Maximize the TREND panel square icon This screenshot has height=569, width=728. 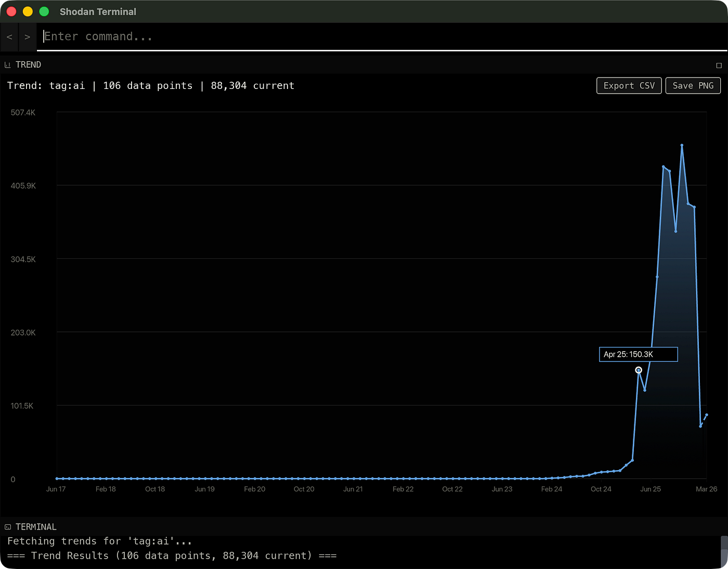coord(719,66)
